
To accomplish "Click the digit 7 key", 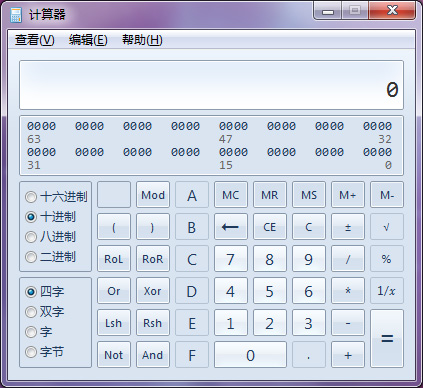I will 231,259.
